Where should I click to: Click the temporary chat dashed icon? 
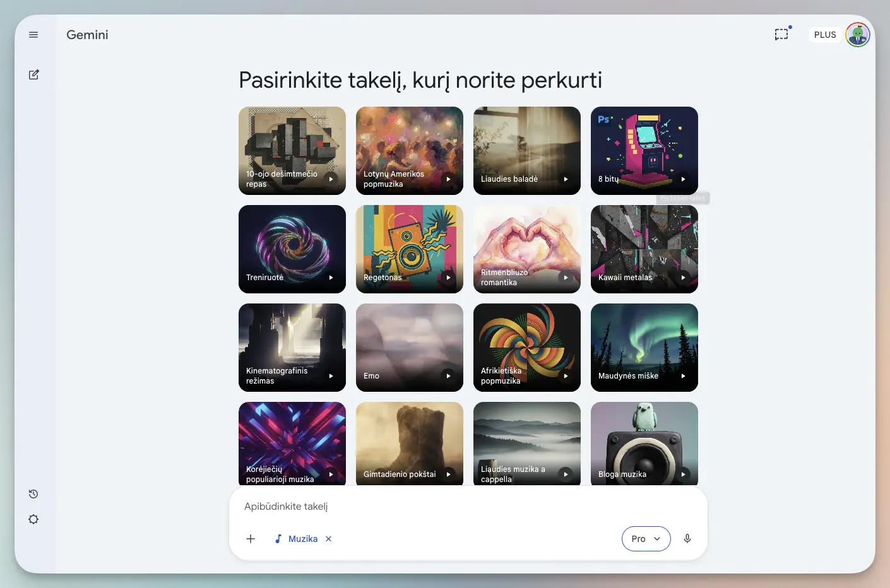click(781, 35)
